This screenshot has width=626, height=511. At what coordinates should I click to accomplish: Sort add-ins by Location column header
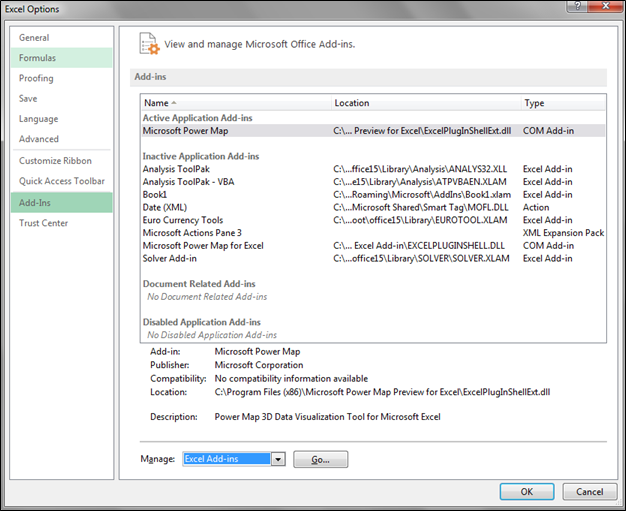pos(426,103)
